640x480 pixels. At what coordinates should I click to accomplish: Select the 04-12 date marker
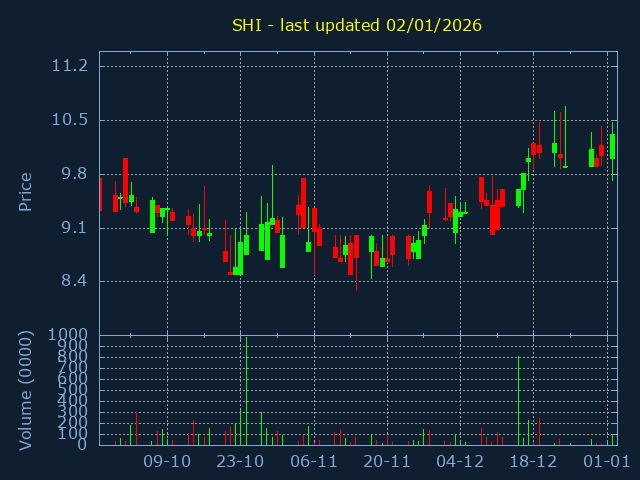(x=461, y=462)
